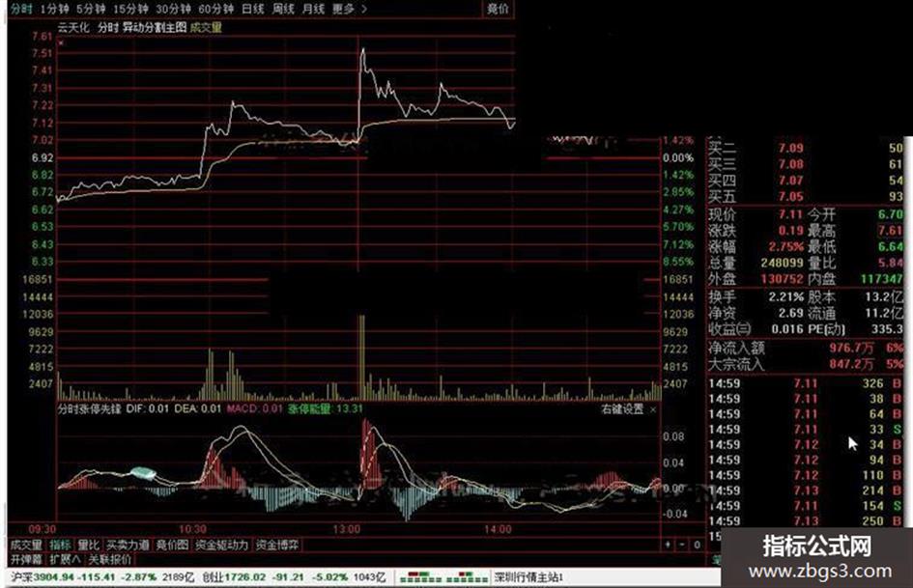Click the 外盘 130752 value
This screenshot has height=588, width=913.
[x=782, y=279]
